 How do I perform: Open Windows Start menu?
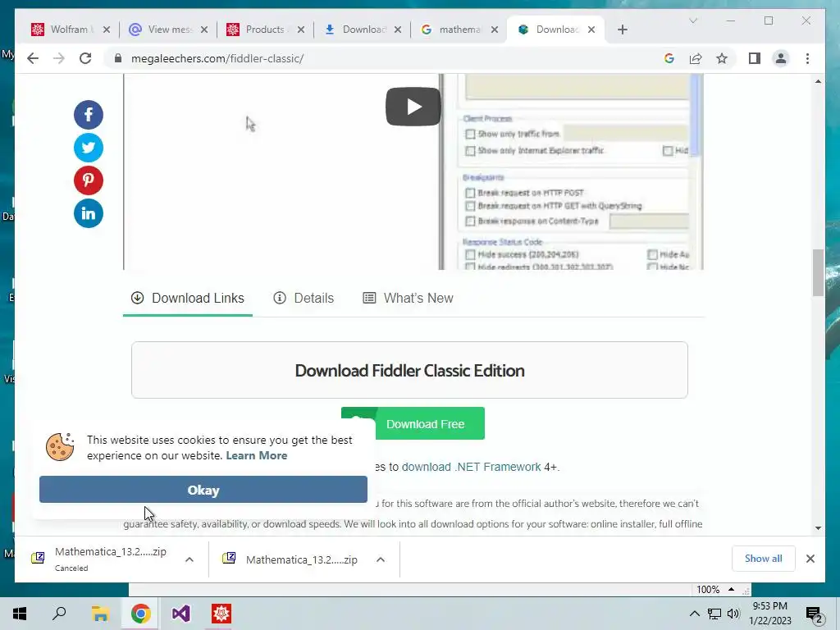[x=20, y=614]
